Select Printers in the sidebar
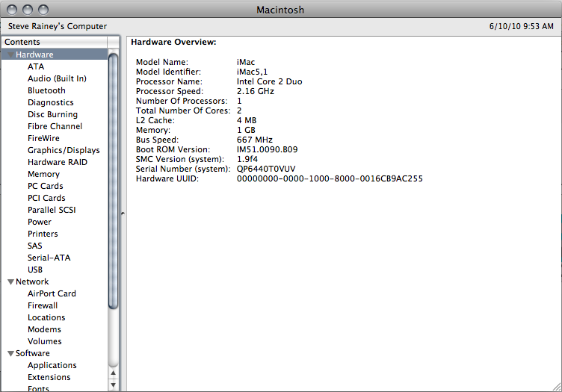 pyautogui.click(x=43, y=234)
